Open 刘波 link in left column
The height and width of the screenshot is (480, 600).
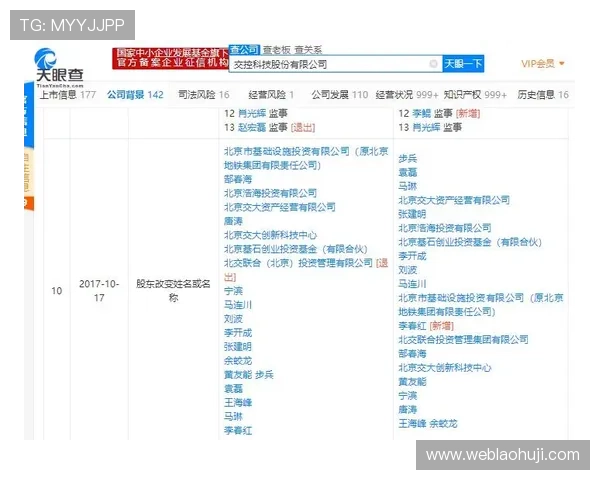pyautogui.click(x=233, y=319)
